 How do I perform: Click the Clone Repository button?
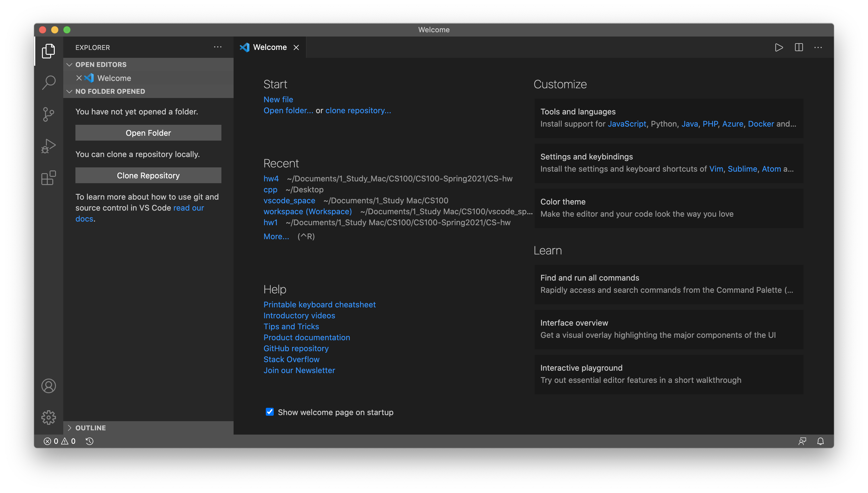point(148,175)
